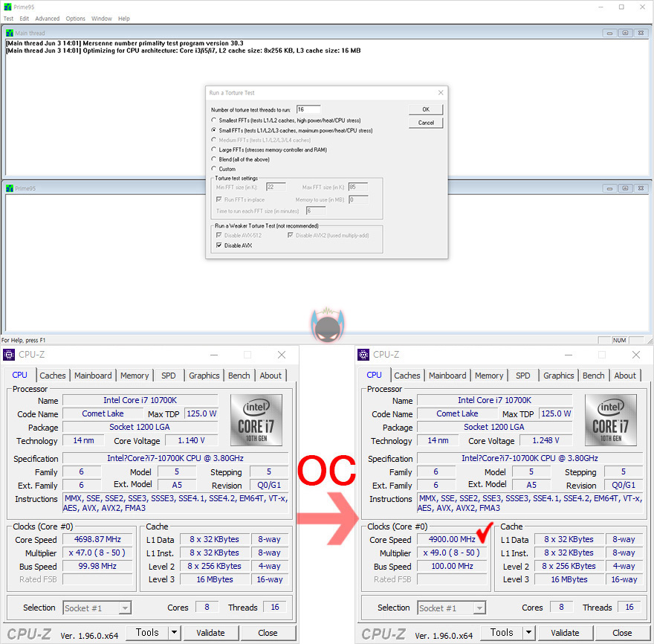Open the Mainboard tab in right CPU-Z
The height and width of the screenshot is (644, 654).
[x=447, y=376]
